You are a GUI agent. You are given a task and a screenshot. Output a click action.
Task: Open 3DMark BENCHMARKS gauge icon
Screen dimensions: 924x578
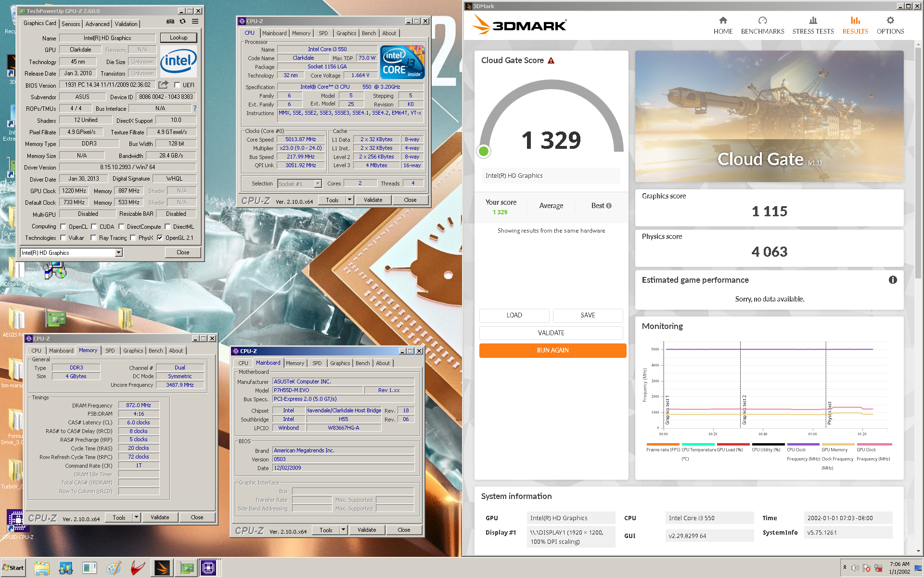(762, 20)
